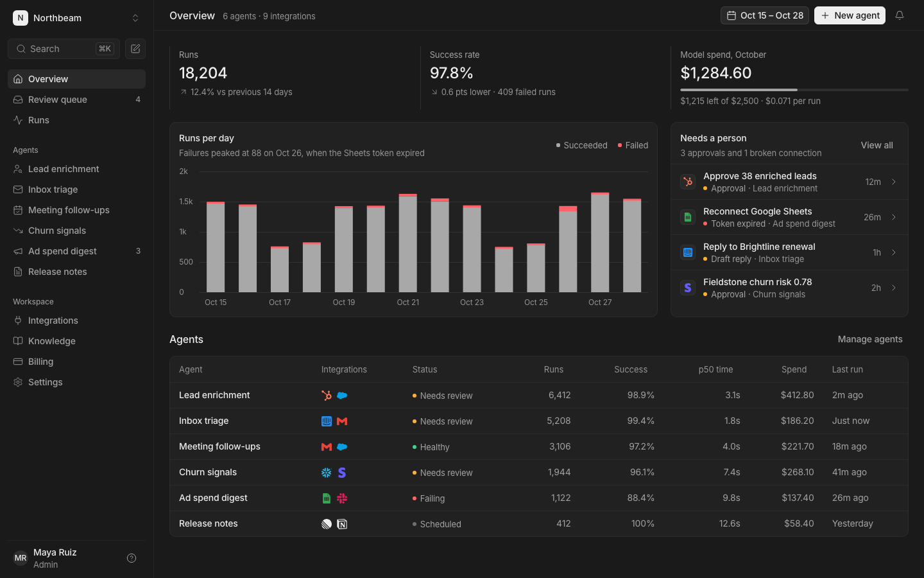Click the Slack icon in the Ad spend digest row

click(x=342, y=498)
